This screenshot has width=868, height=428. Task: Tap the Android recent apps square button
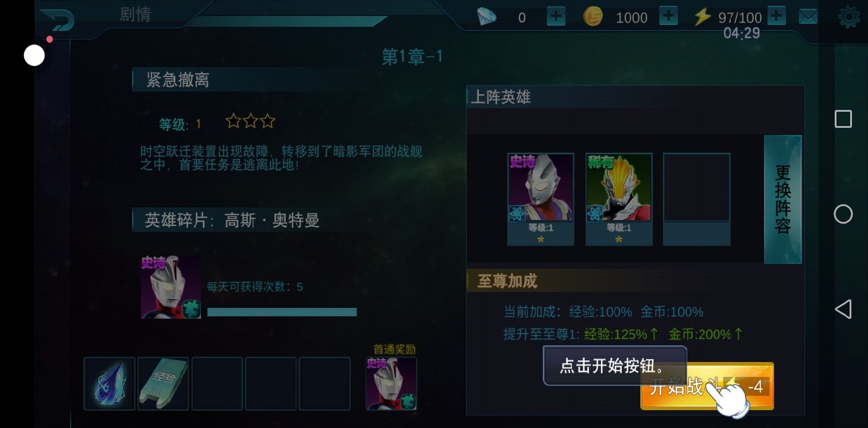click(x=843, y=119)
